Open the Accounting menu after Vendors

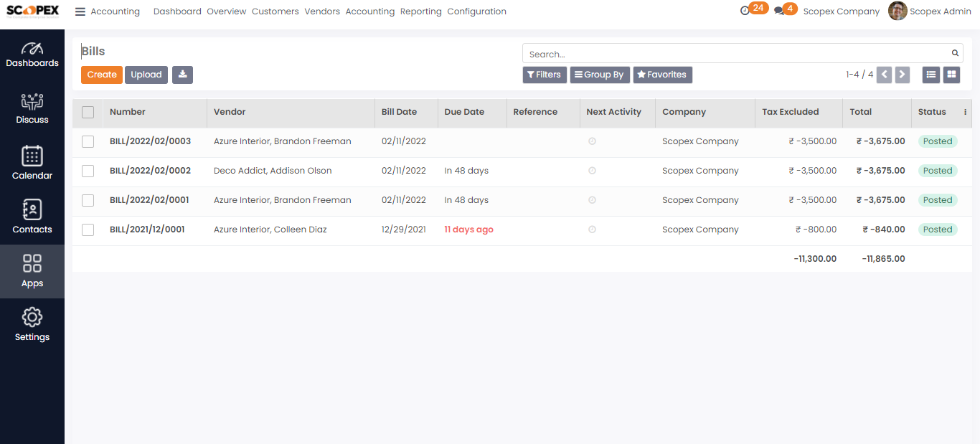tap(370, 11)
